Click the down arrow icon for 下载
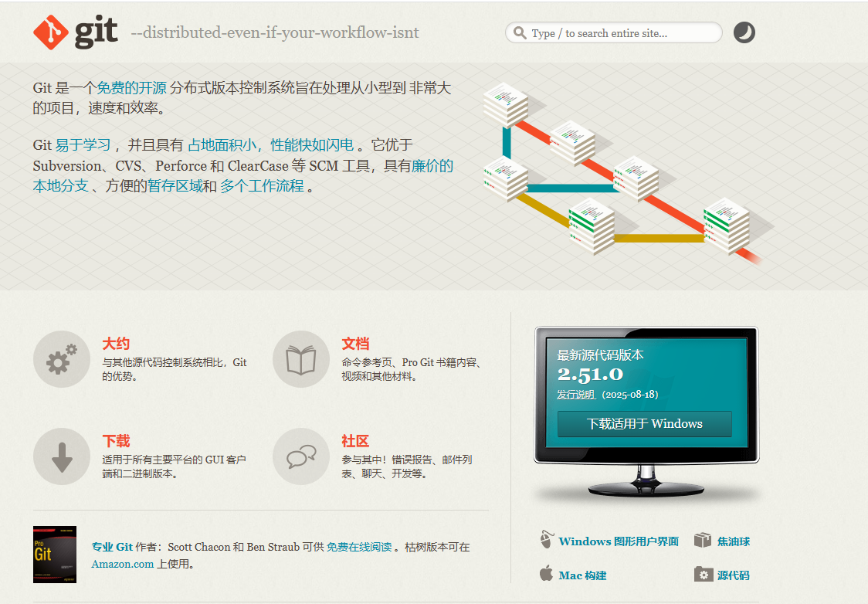Image resolution: width=868 pixels, height=604 pixels. point(62,456)
